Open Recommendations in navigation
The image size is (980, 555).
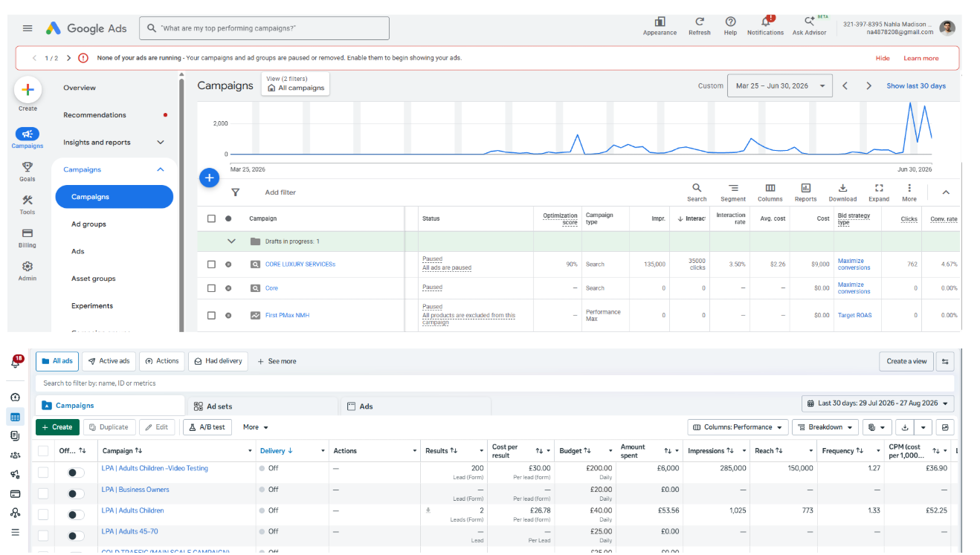[94, 115]
